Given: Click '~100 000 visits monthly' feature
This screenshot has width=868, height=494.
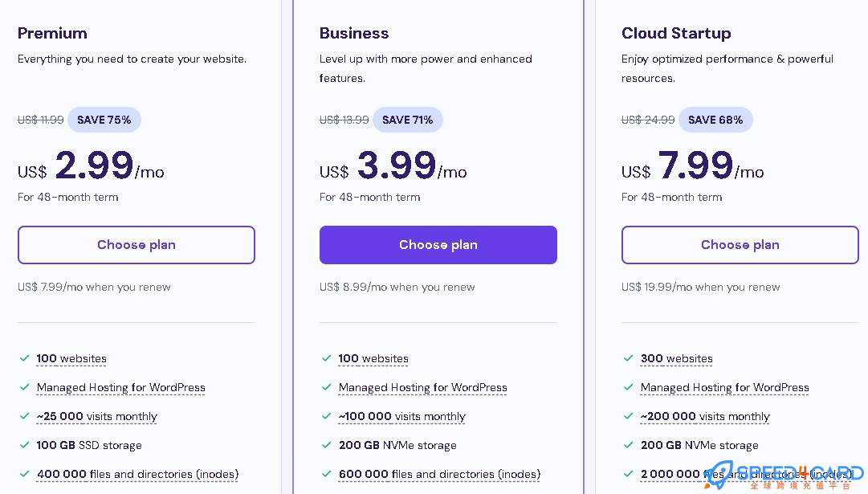Looking at the screenshot, I should tap(402, 416).
